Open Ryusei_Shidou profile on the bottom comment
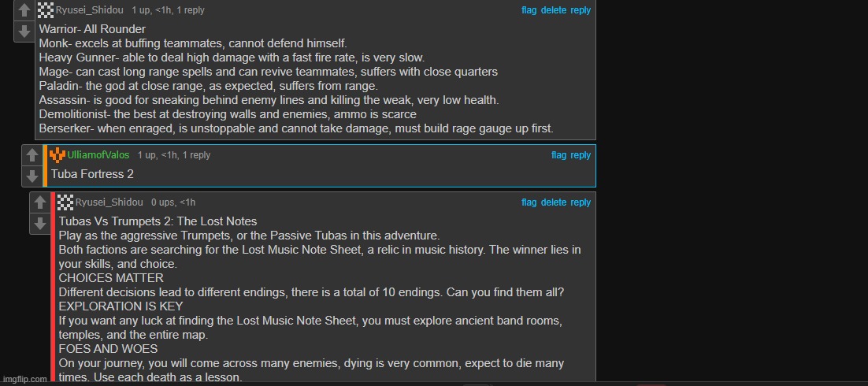 click(109, 202)
